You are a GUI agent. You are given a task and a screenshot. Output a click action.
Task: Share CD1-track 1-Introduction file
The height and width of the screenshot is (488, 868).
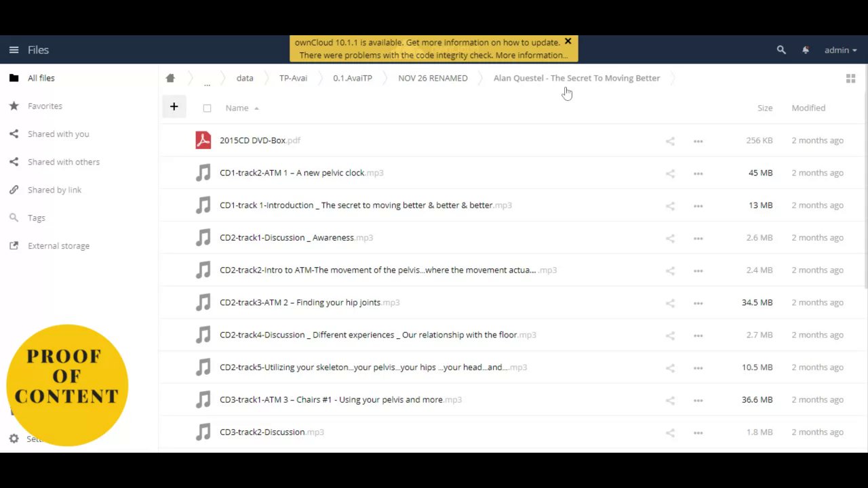[x=670, y=206]
